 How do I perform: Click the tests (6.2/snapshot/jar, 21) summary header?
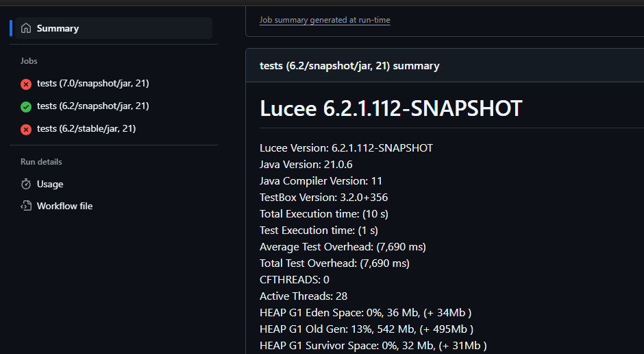(349, 66)
